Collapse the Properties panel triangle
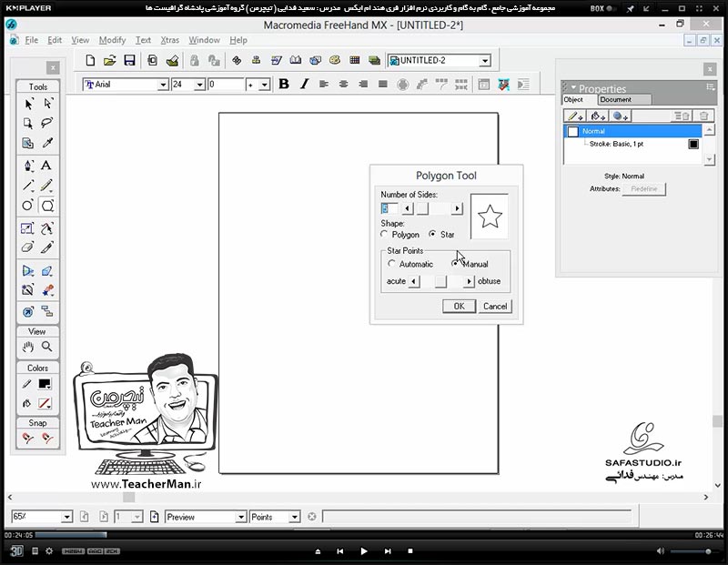This screenshot has width=728, height=565. [x=573, y=87]
